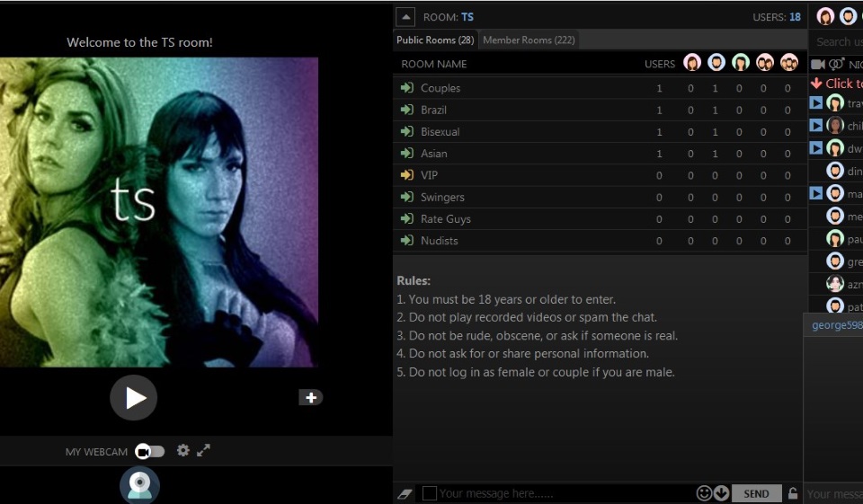
Task: Join the VIP room via yellow enter icon
Action: (407, 175)
